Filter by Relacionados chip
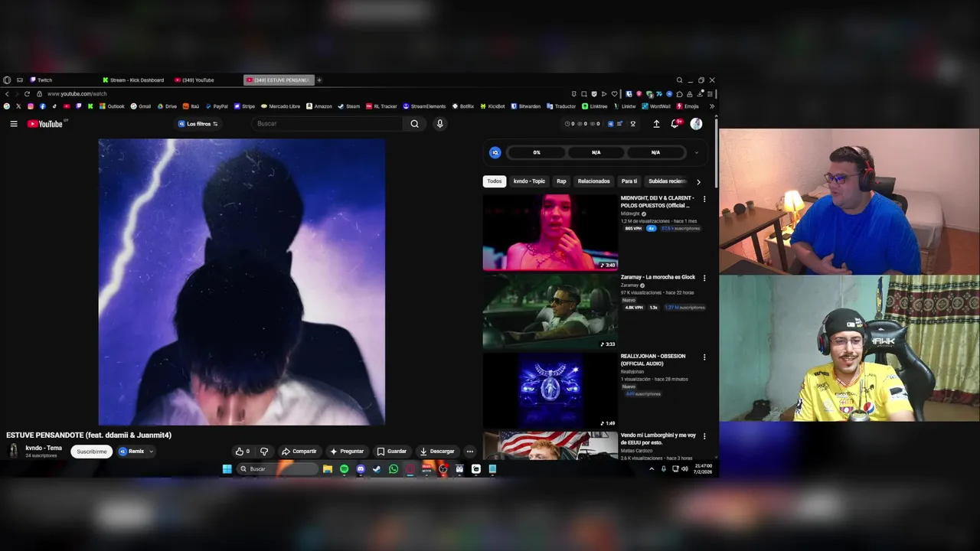980x551 pixels. coord(593,181)
